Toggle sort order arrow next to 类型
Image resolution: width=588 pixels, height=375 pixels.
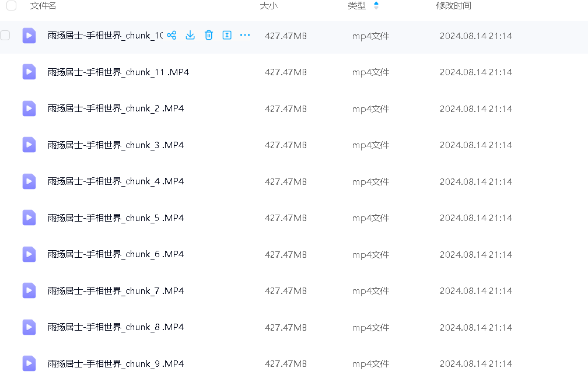(376, 6)
